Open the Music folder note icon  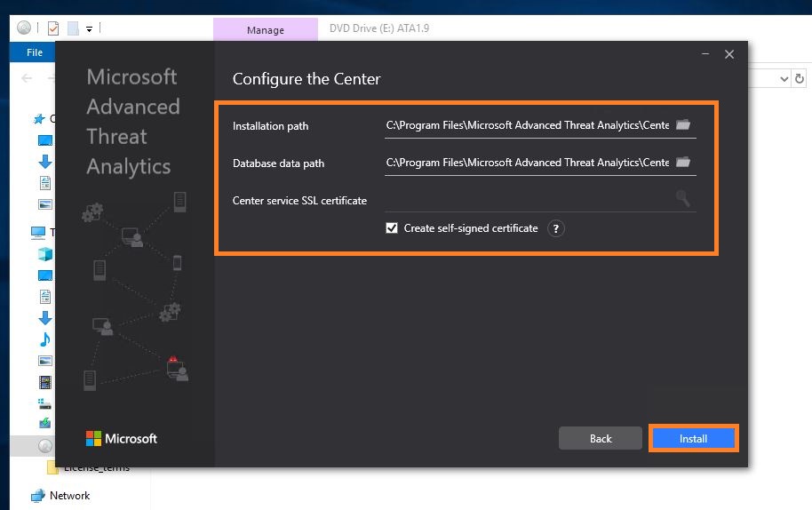tap(45, 339)
